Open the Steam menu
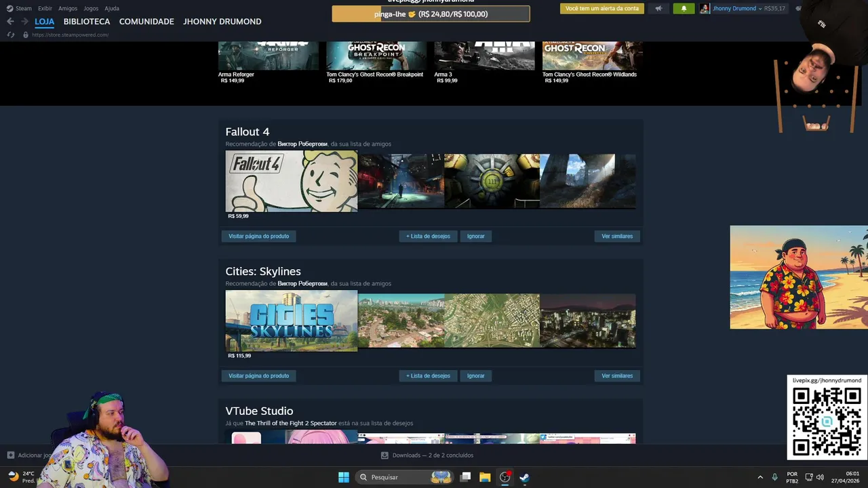 (x=24, y=9)
